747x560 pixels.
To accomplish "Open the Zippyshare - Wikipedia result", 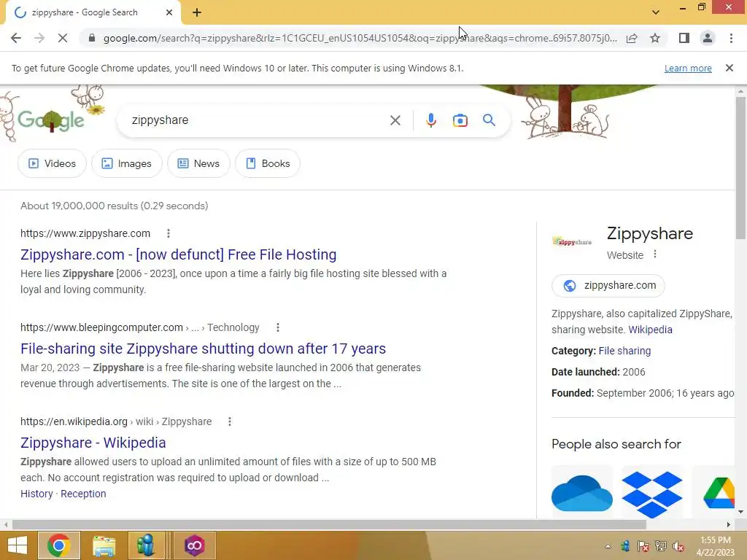I will (93, 443).
